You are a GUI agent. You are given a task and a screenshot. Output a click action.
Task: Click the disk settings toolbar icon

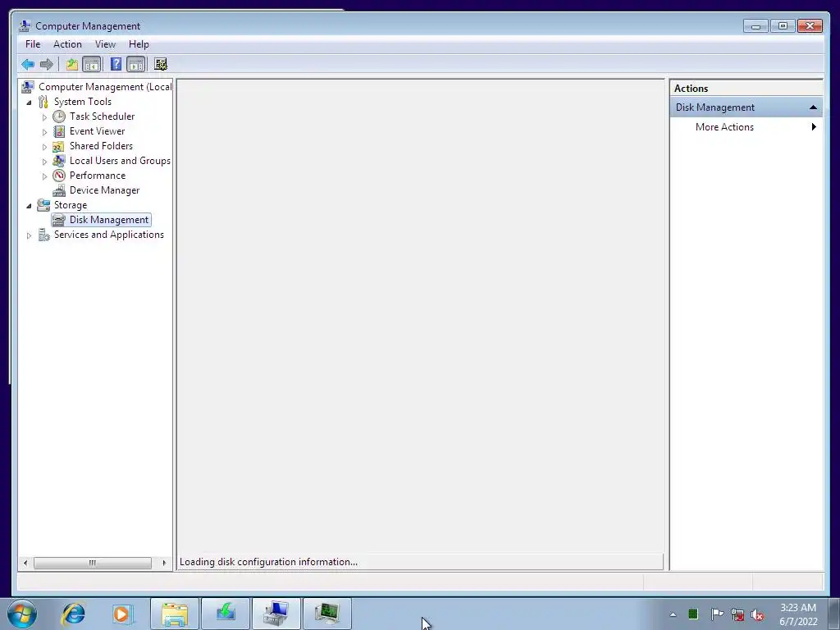pyautogui.click(x=161, y=65)
